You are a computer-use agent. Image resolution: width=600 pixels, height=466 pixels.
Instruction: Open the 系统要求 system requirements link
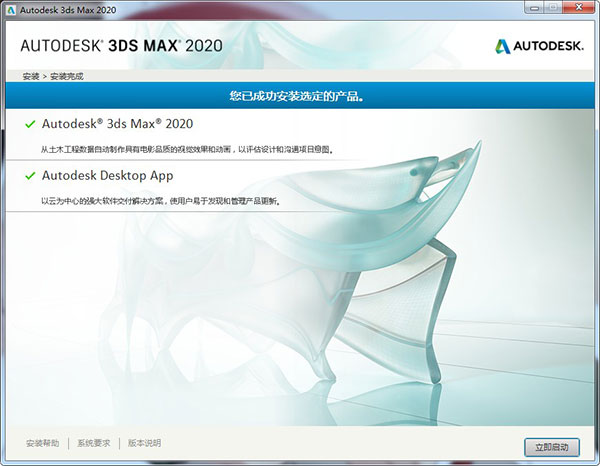(93, 443)
